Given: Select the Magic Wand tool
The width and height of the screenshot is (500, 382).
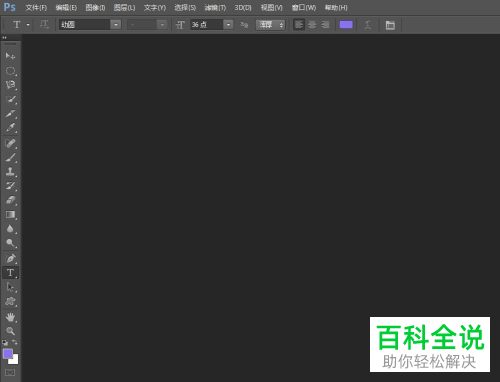Looking at the screenshot, I should (x=10, y=99).
